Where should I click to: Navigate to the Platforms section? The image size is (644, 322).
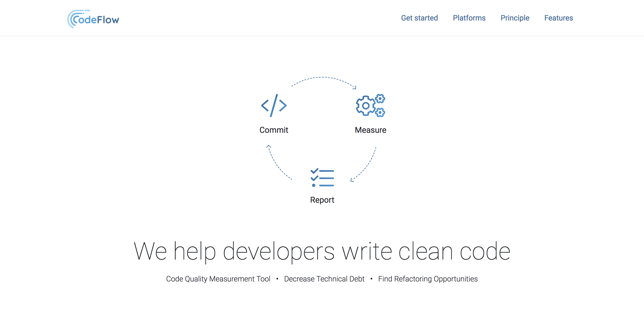coord(469,18)
